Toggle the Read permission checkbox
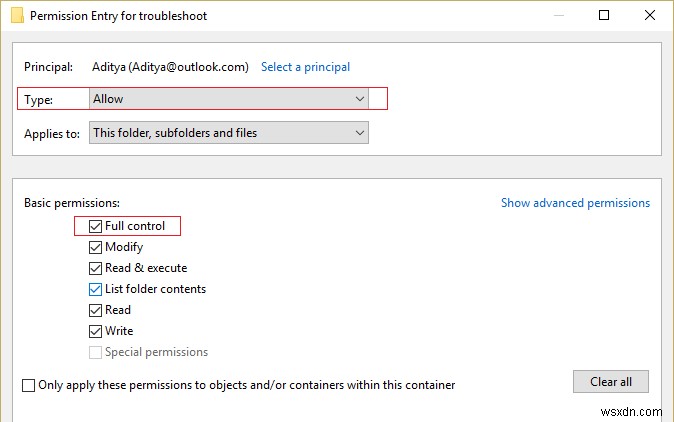The width and height of the screenshot is (674, 422). pos(95,311)
